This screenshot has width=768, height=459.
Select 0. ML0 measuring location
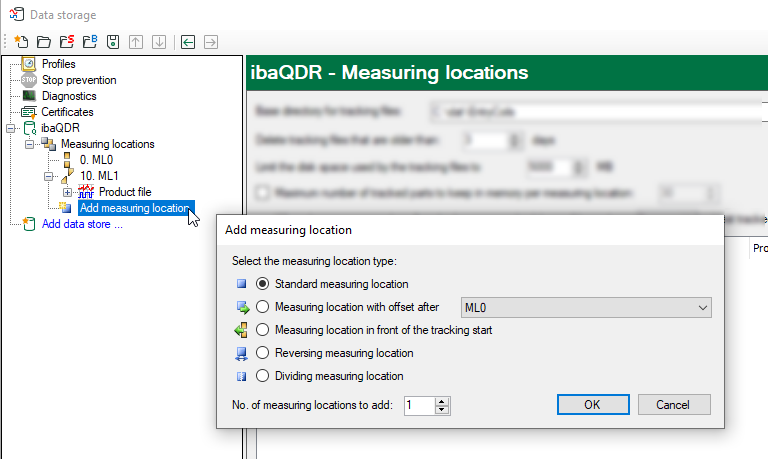click(96, 160)
